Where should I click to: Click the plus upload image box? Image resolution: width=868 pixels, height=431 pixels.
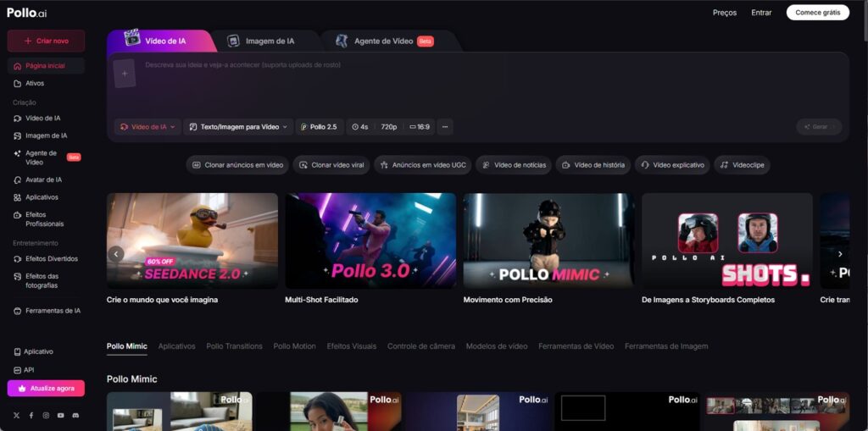125,74
